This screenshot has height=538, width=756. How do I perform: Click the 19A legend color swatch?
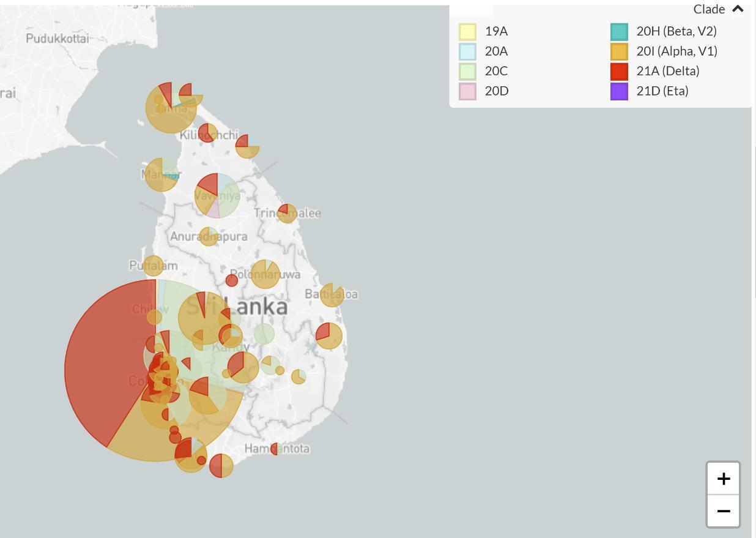[467, 31]
